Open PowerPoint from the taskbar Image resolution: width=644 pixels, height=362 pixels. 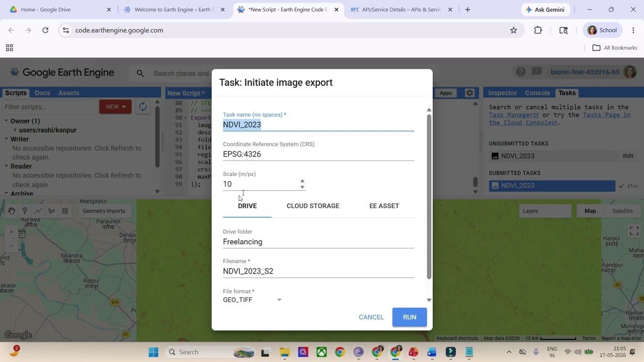[x=414, y=352]
